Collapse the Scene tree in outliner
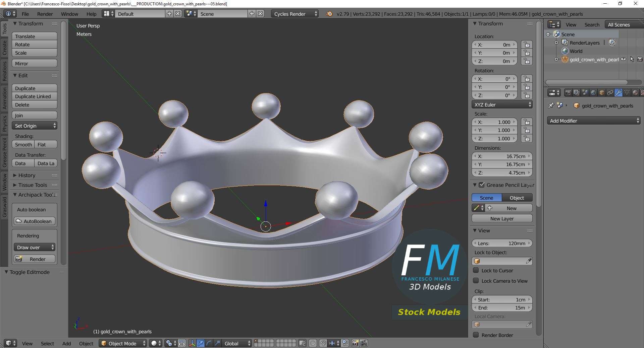The image size is (644, 348). coord(548,34)
